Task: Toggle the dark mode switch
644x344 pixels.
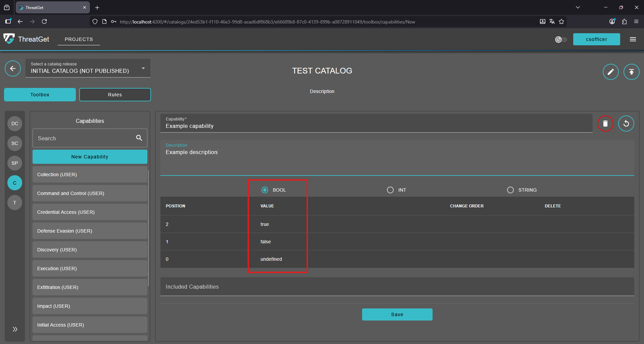Action: point(561,40)
